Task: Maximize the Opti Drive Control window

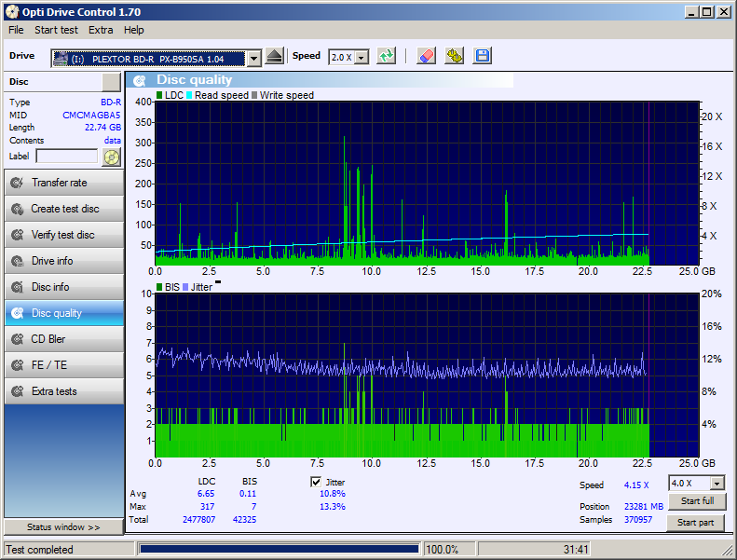Action: coord(707,12)
